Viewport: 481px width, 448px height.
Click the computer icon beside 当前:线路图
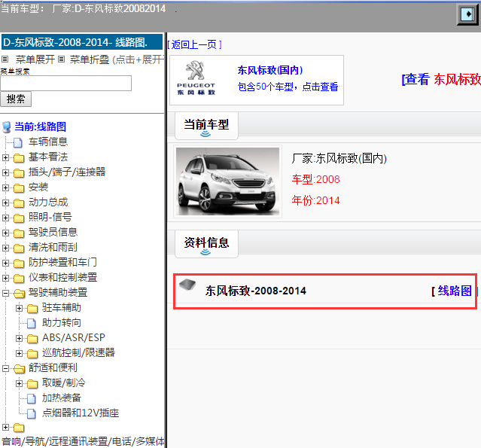click(x=6, y=127)
